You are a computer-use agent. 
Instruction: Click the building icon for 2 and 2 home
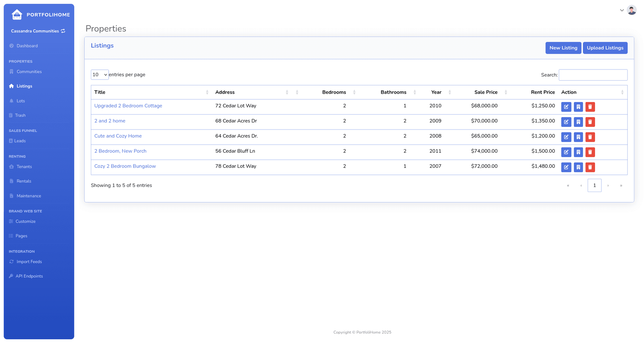coord(578,122)
